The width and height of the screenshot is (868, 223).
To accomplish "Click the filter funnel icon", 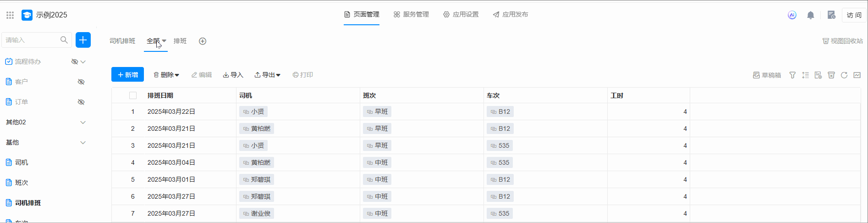I will [792, 75].
